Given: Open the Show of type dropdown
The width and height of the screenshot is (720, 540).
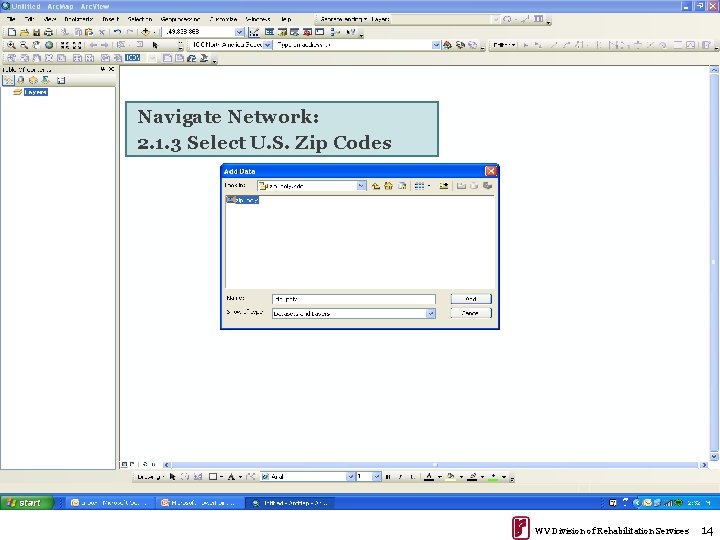Looking at the screenshot, I should (430, 314).
